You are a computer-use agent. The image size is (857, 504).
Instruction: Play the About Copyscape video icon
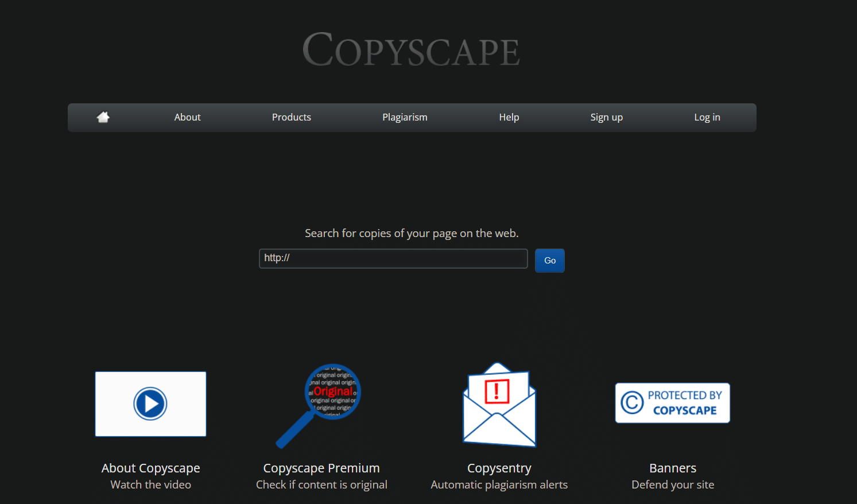point(150,404)
